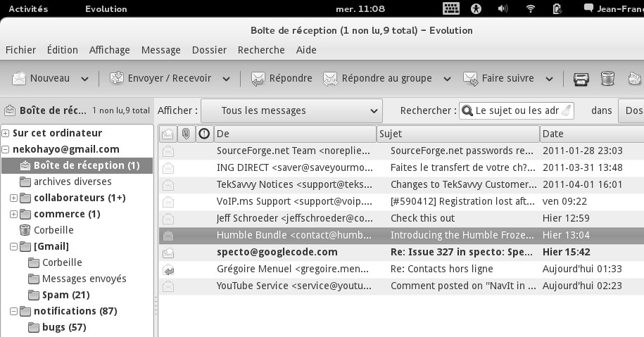Sort messages by the De column header
This screenshot has height=337, width=644.
(x=295, y=134)
